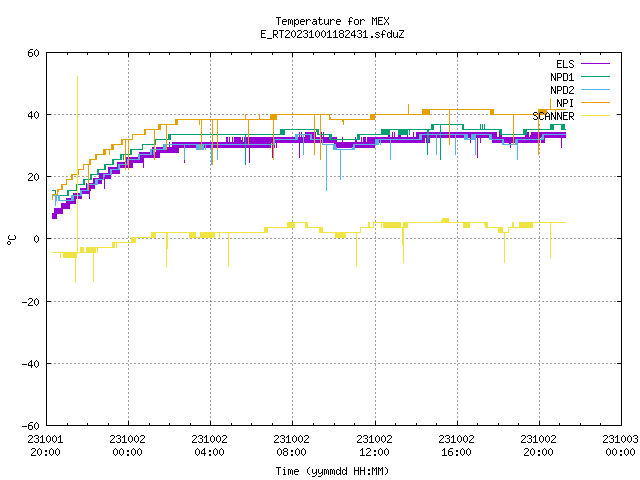Click the x-axis label 231002 00:00
The image size is (640, 480).
(127, 446)
